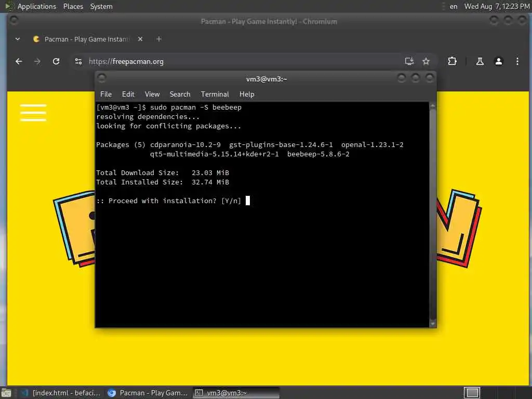Open the Chromium profile avatar icon
The width and height of the screenshot is (532, 399).
[x=498, y=61]
